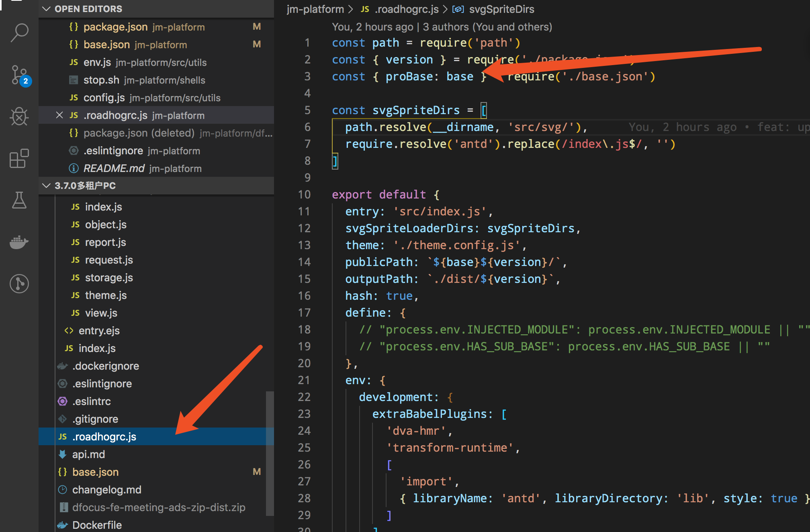Image resolution: width=810 pixels, height=532 pixels.
Task: Click the explorer vertical scrollbar
Action: click(270, 453)
